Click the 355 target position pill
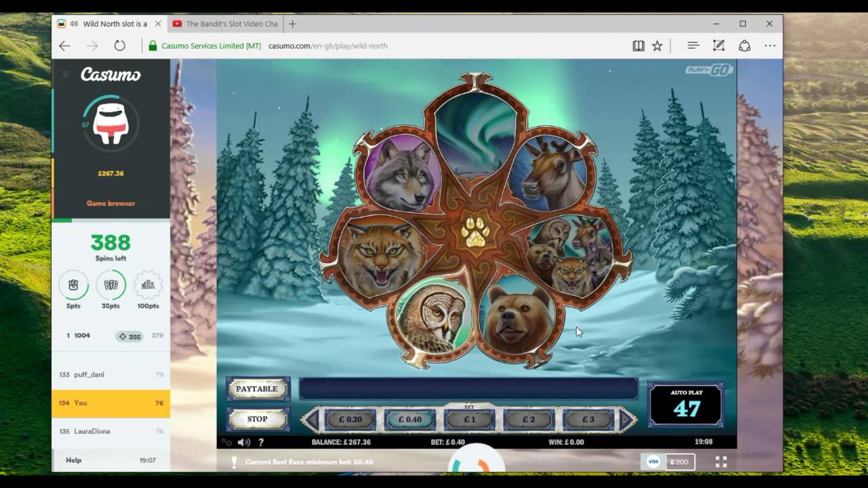Viewport: 868px width, 488px height. pyautogui.click(x=130, y=336)
